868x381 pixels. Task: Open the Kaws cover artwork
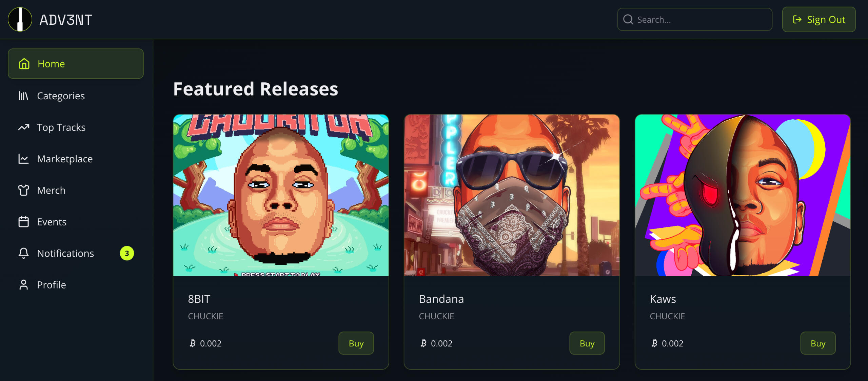[x=743, y=195]
